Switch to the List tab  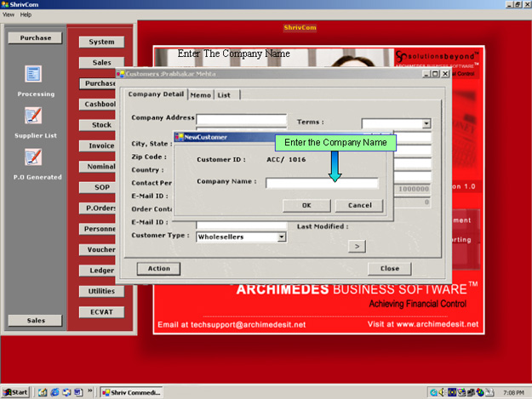coord(223,95)
